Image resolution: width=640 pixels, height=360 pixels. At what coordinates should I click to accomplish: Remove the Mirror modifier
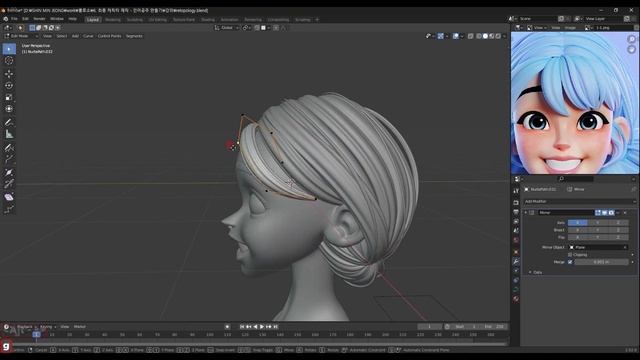click(625, 213)
